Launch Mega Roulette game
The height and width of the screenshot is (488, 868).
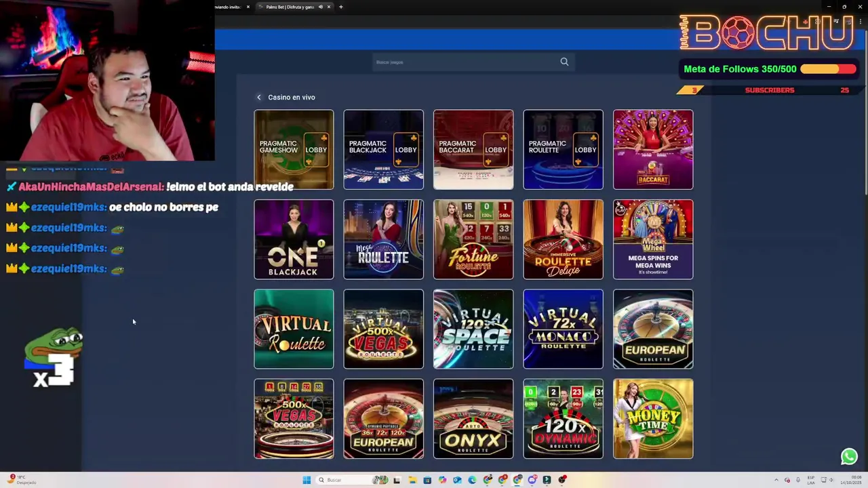point(383,239)
